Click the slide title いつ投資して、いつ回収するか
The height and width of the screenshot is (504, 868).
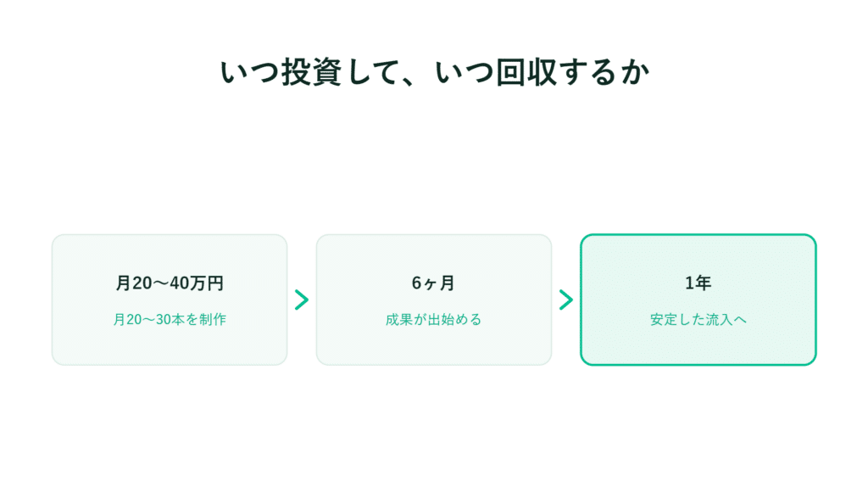click(x=434, y=73)
